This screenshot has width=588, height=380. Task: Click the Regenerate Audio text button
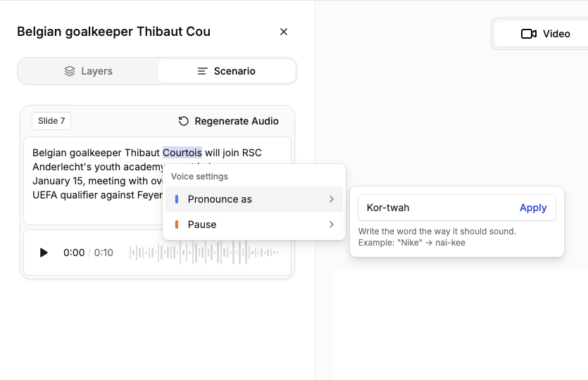pyautogui.click(x=237, y=121)
